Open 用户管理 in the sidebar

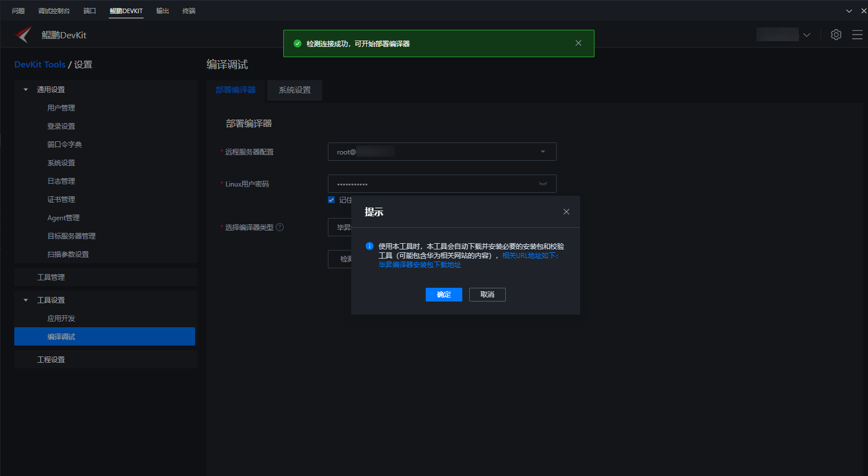point(61,108)
